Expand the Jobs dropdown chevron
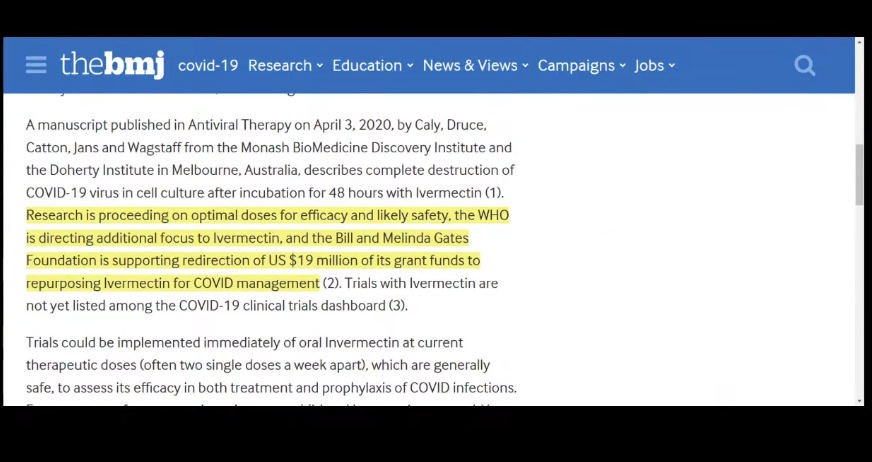The image size is (872, 462). (x=672, y=66)
